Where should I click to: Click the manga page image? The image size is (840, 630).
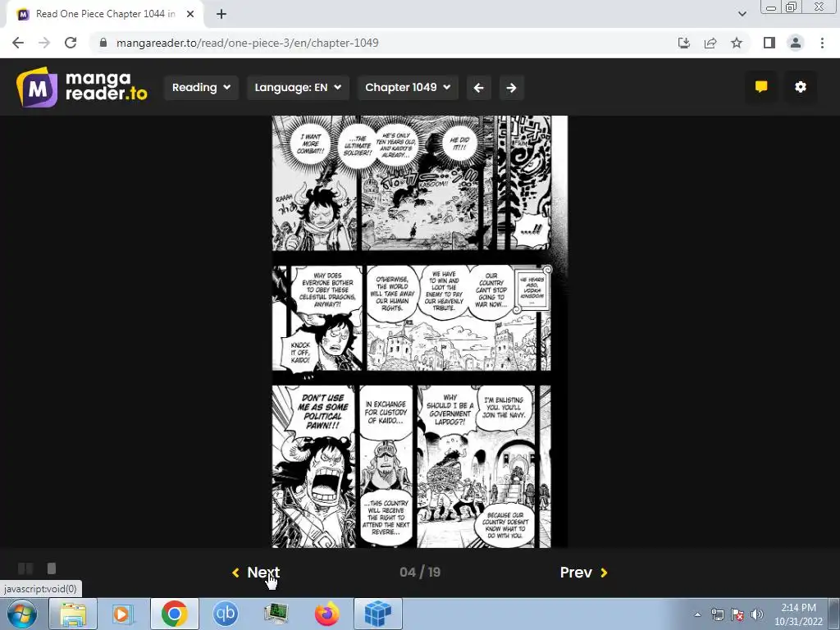click(x=419, y=331)
